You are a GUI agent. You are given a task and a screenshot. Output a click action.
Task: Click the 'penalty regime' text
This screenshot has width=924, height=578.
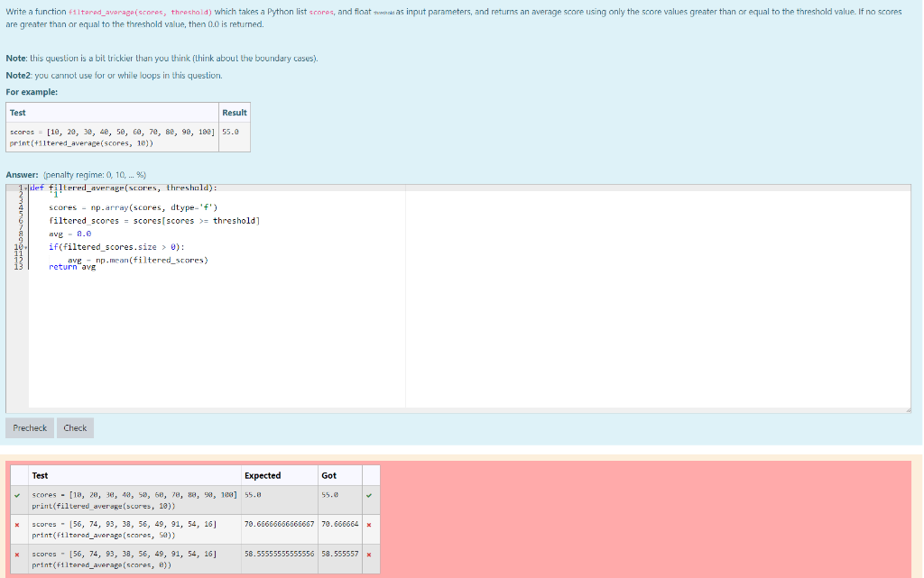point(94,175)
